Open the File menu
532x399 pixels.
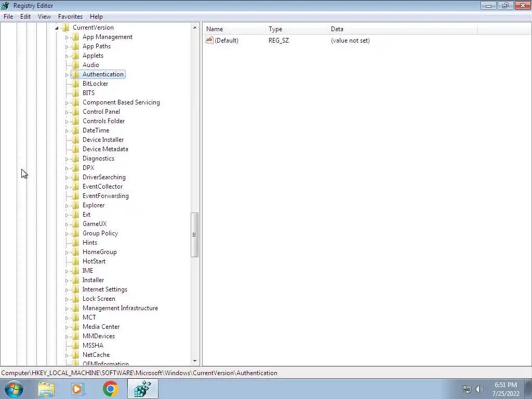point(8,16)
